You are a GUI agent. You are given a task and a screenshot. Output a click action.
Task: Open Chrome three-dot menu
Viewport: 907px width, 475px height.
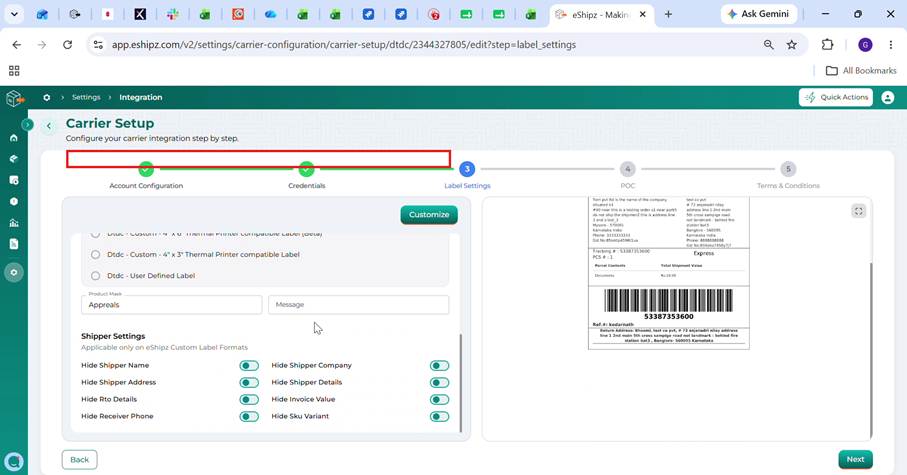click(891, 45)
